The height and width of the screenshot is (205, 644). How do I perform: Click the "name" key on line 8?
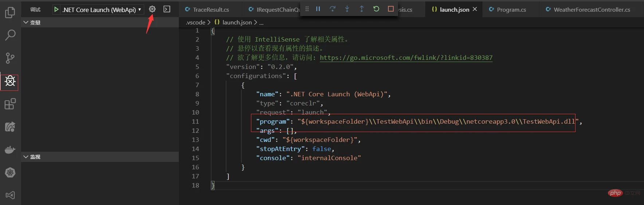pos(267,94)
